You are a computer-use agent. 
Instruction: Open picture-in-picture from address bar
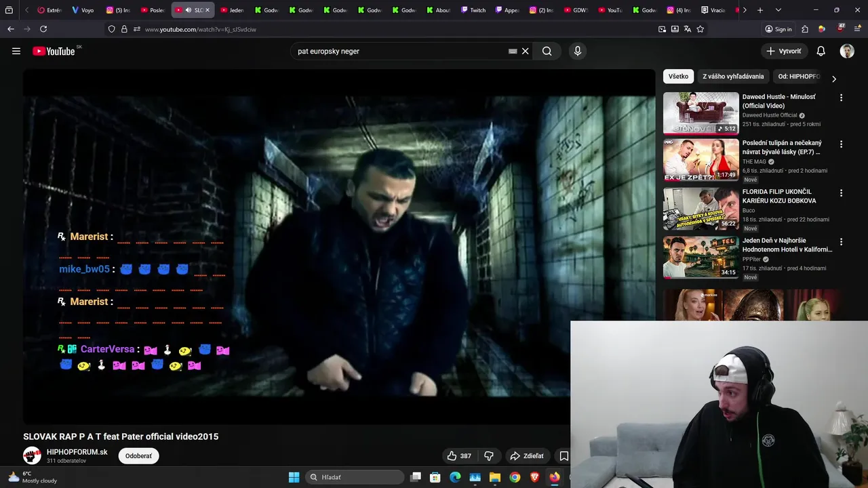click(x=662, y=29)
